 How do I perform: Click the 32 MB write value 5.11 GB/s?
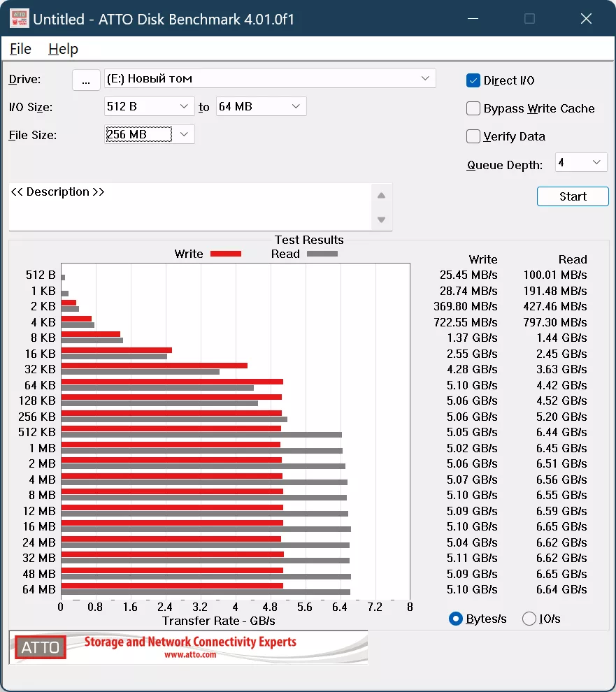[472, 558]
